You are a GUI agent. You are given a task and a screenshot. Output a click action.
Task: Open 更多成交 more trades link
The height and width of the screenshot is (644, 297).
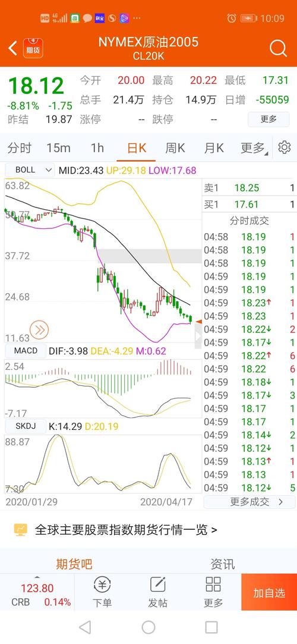[x=249, y=501]
